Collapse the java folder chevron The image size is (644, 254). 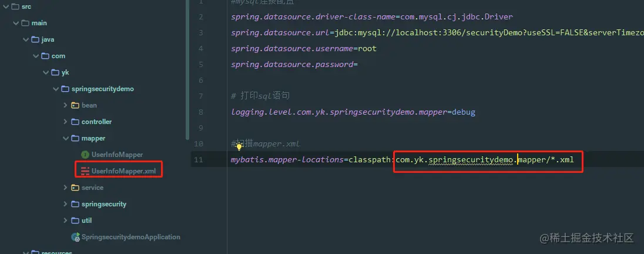click(25, 39)
